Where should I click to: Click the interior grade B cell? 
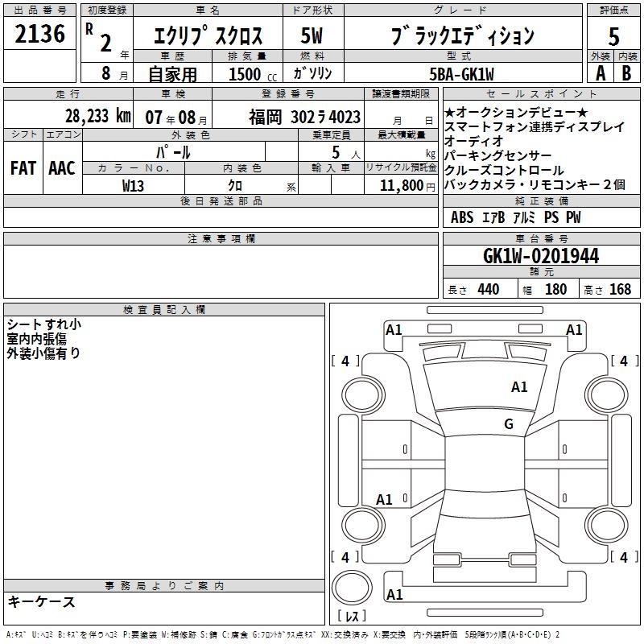(627, 72)
